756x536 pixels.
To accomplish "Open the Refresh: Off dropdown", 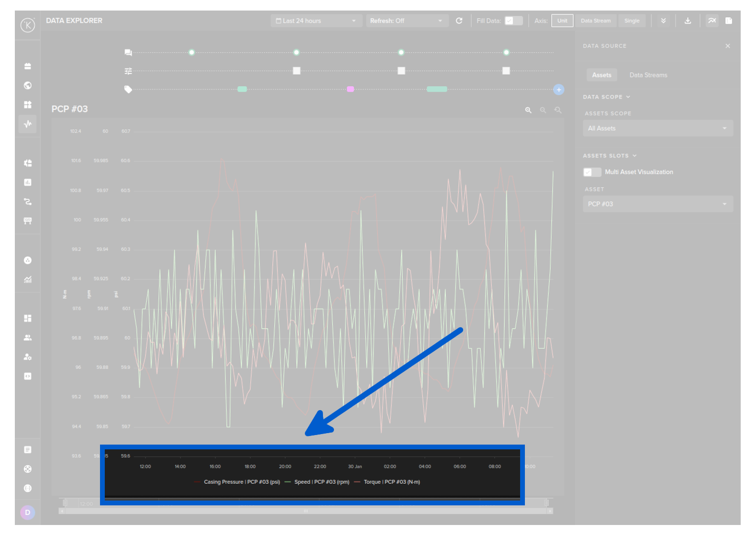I will [406, 21].
